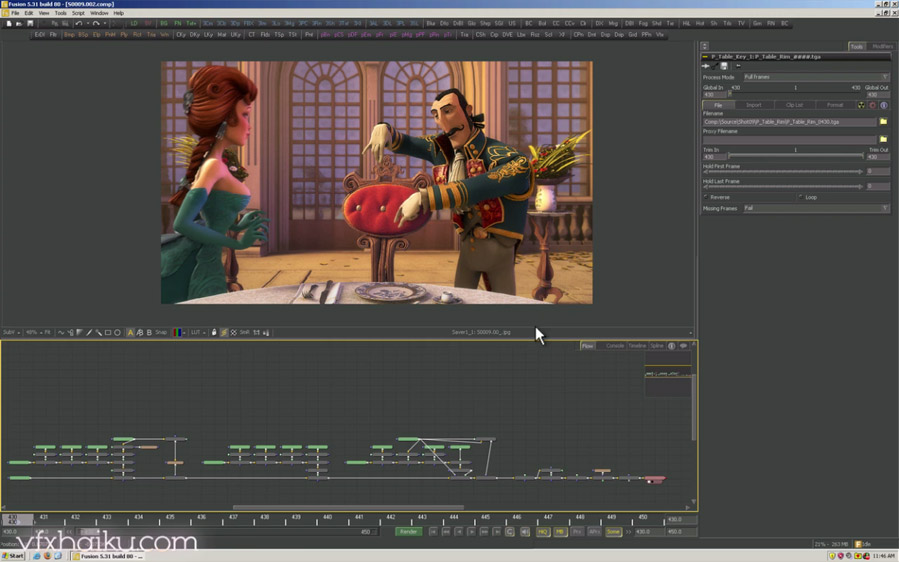Switch to the Spline tab

(656, 346)
